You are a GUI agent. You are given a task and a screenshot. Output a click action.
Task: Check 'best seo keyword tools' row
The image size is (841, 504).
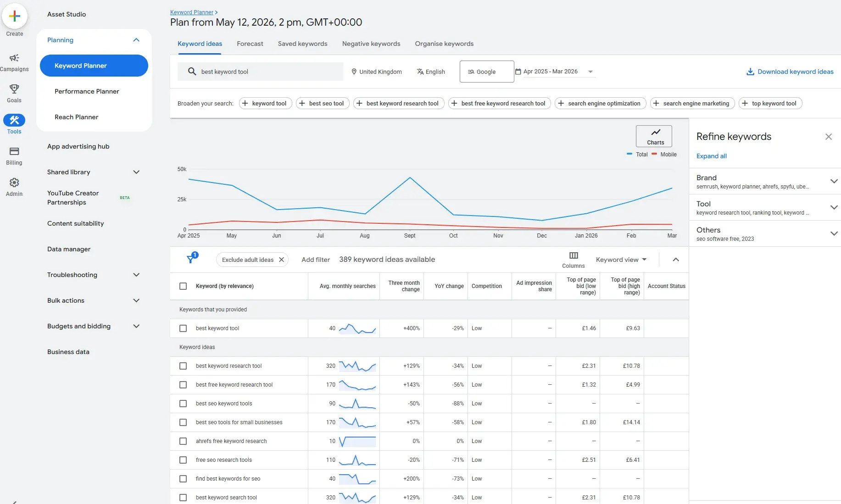point(183,404)
